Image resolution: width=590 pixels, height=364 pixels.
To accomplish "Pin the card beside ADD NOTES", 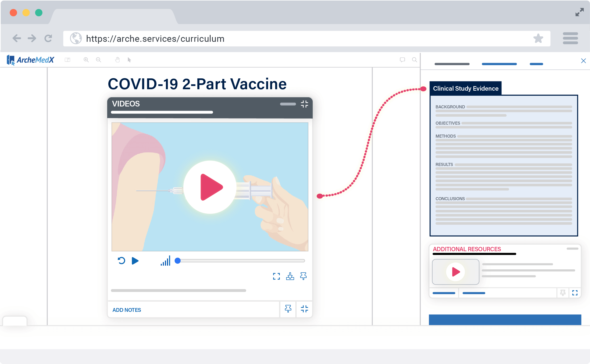I will pos(288,309).
